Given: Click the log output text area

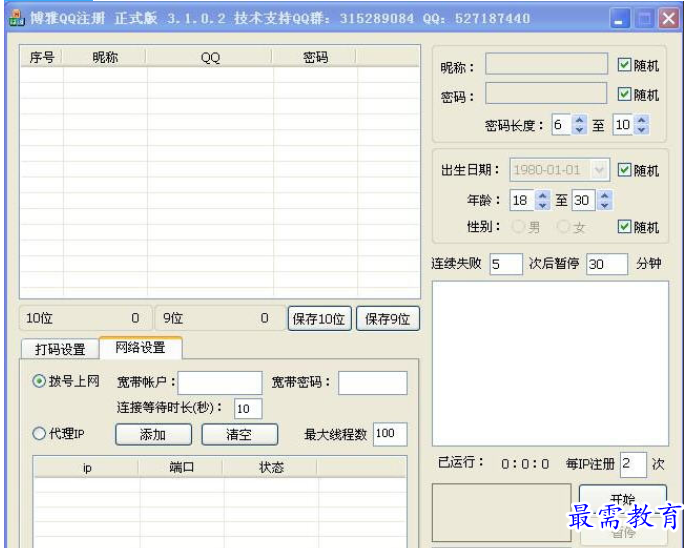Looking at the screenshot, I should [x=550, y=364].
